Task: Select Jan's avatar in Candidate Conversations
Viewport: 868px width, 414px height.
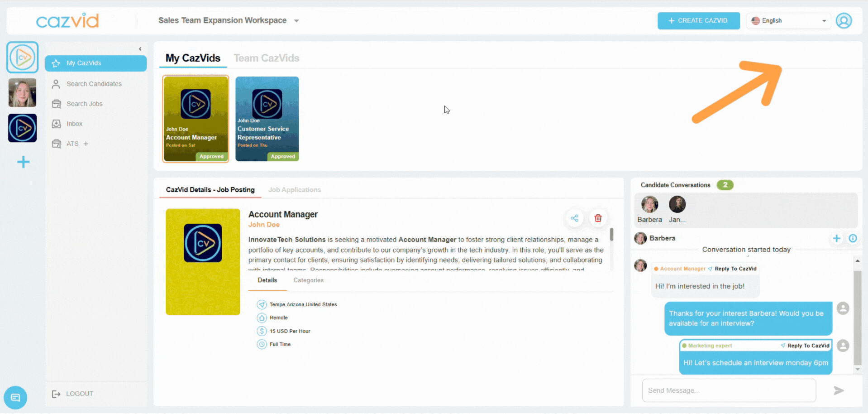Action: tap(677, 204)
